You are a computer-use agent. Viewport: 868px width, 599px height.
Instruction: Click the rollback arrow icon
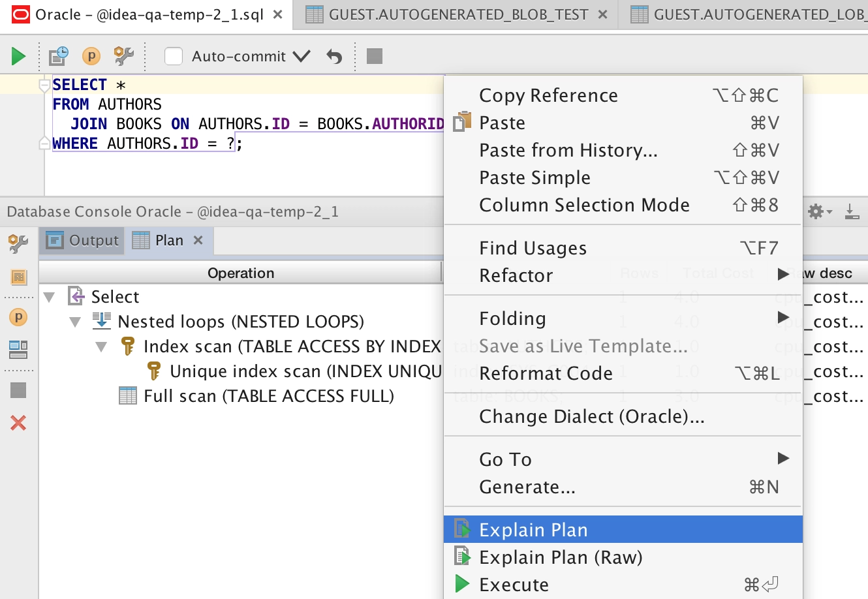click(x=334, y=57)
